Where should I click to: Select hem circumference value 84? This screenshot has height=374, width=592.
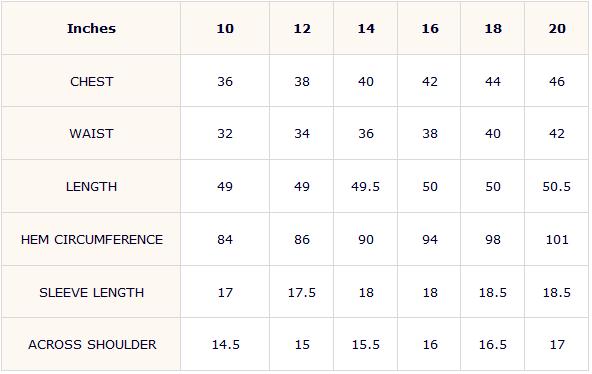point(225,240)
